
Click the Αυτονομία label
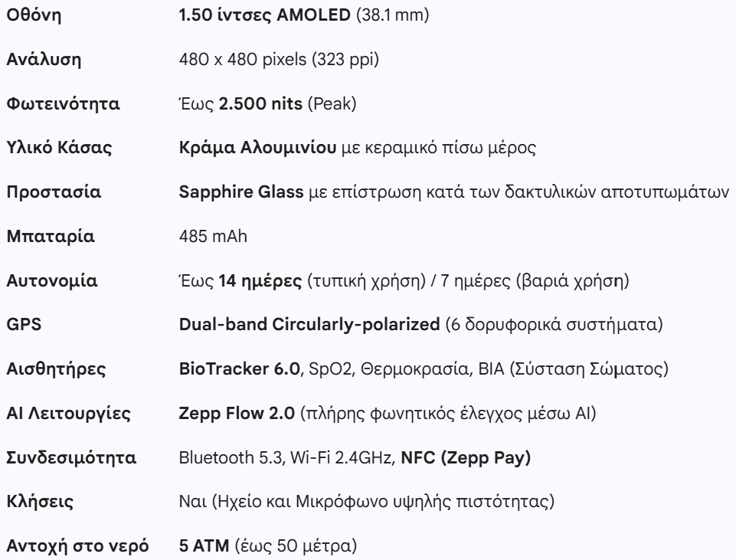(x=51, y=280)
